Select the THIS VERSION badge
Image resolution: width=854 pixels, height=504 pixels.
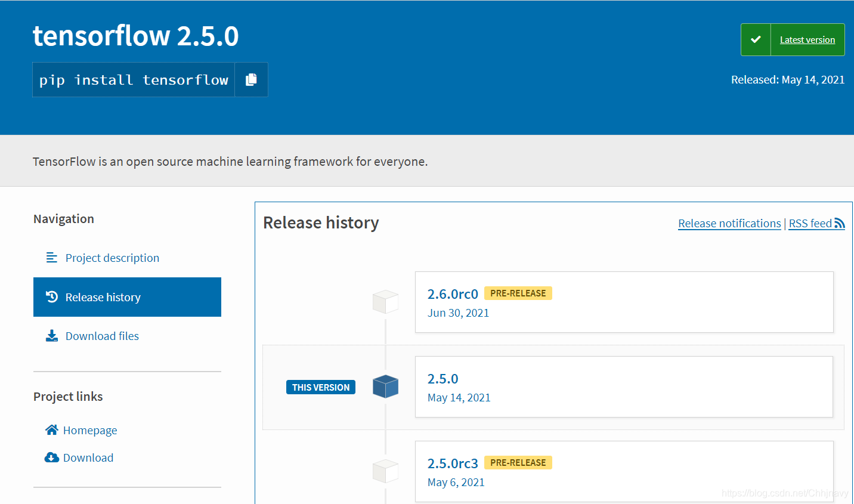point(320,386)
